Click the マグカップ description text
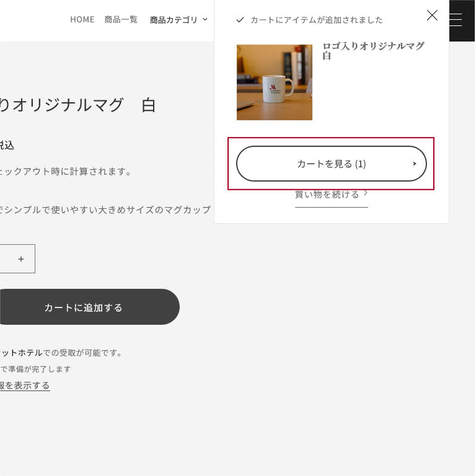The image size is (476, 476). coord(105,209)
